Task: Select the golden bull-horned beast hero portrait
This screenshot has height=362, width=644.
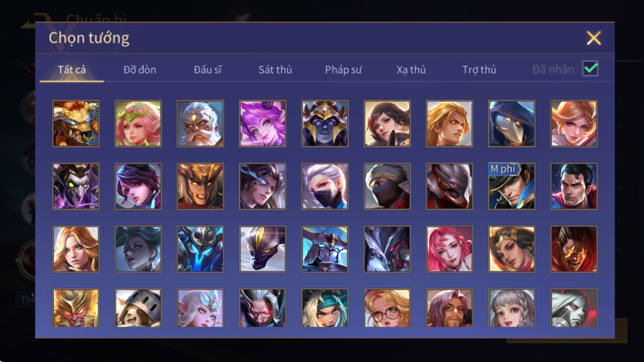Action: click(76, 124)
